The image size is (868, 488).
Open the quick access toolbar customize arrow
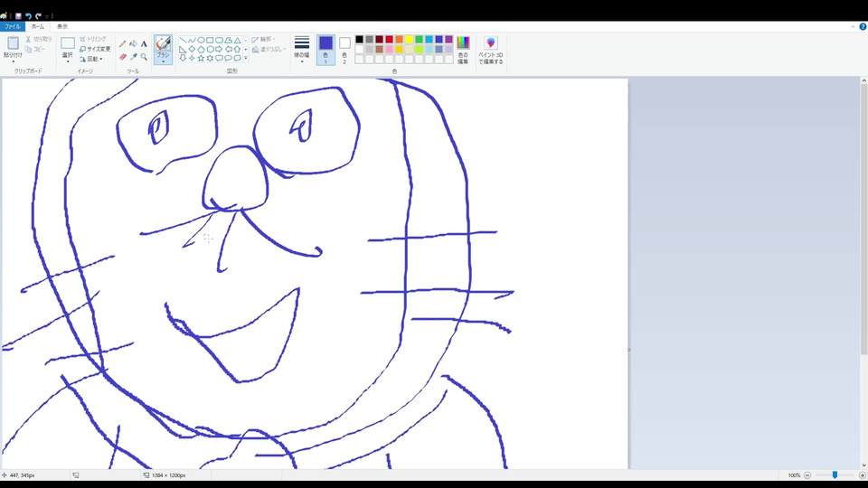point(46,16)
